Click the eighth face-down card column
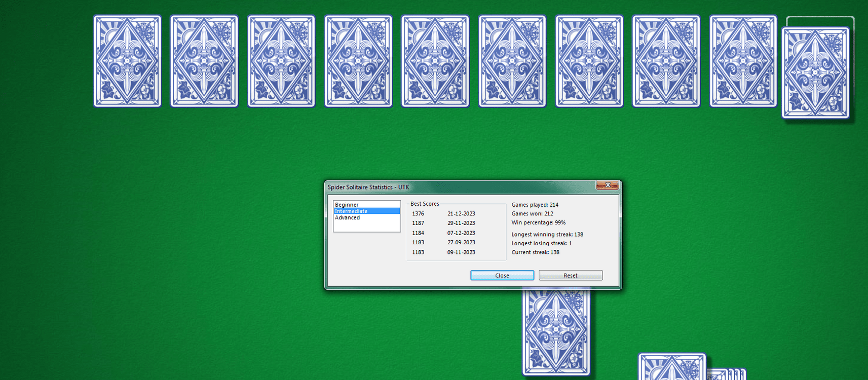868x380 pixels. [x=666, y=61]
